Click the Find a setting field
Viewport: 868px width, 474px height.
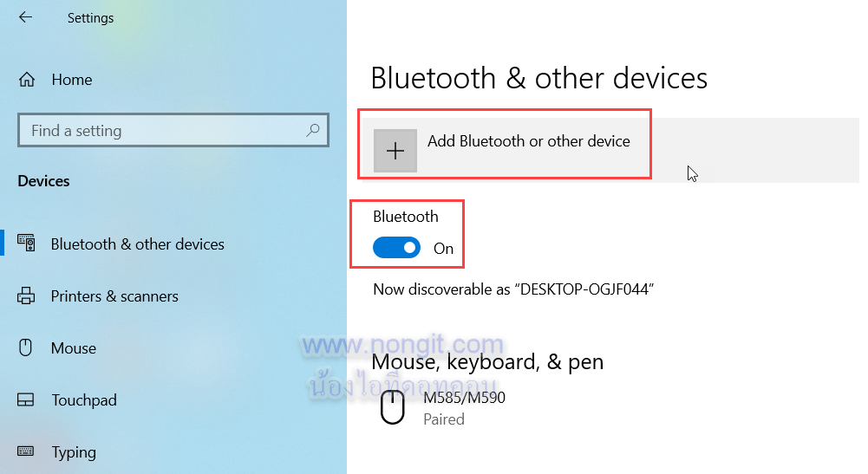[173, 131]
